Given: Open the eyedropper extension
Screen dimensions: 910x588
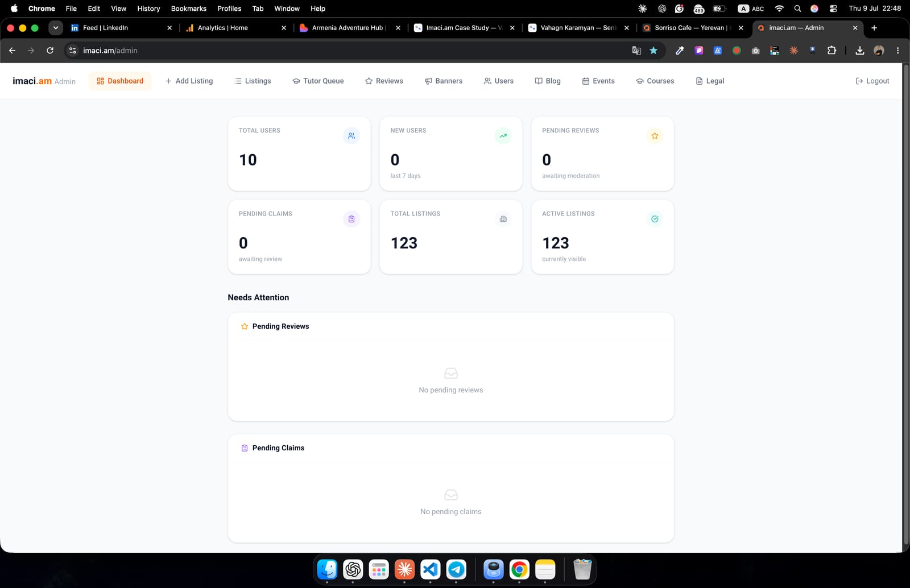Looking at the screenshot, I should 680,51.
